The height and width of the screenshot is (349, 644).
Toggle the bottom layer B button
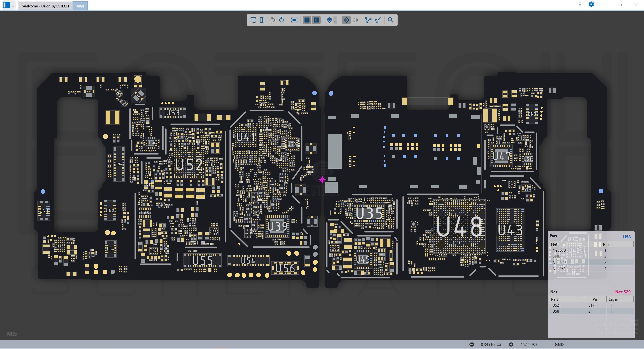[x=316, y=20]
